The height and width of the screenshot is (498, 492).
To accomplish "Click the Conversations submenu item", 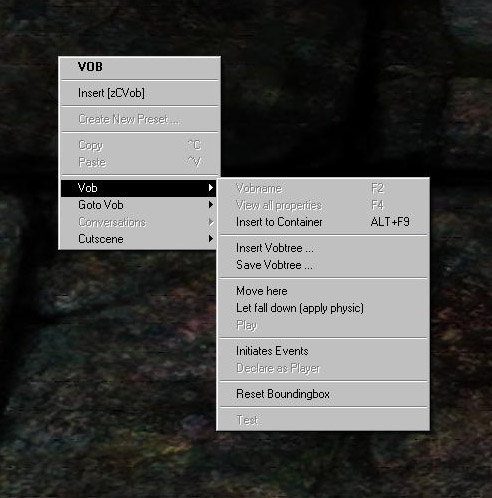I will point(139,222).
